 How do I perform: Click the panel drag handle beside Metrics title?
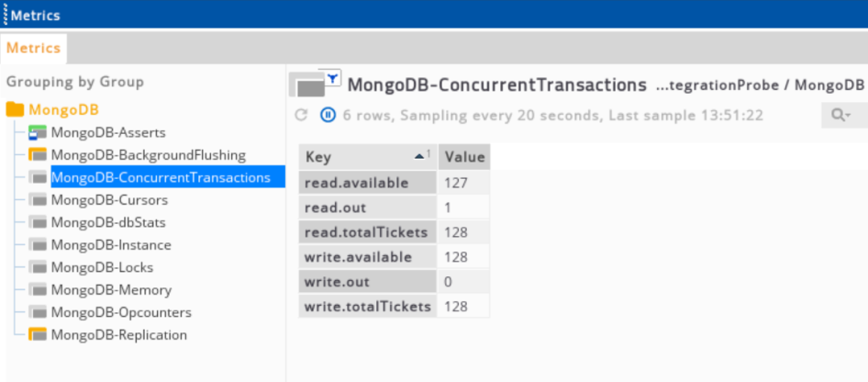click(5, 15)
